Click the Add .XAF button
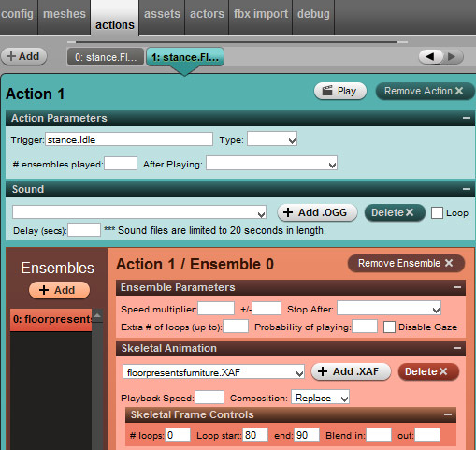This screenshot has width=476, height=450. coord(351,371)
